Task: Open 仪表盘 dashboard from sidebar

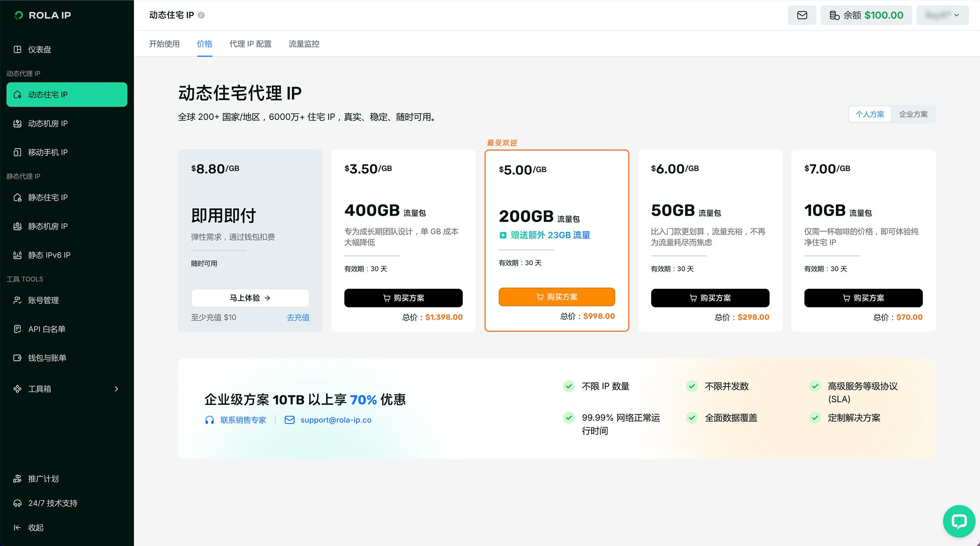Action: [x=40, y=50]
